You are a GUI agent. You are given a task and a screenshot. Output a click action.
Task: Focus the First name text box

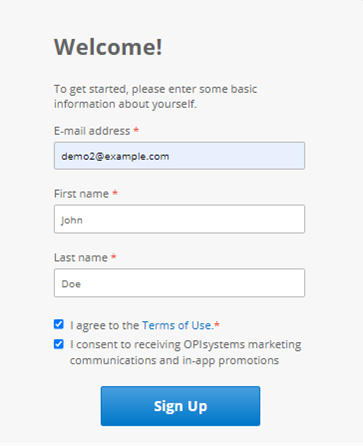coord(179,219)
